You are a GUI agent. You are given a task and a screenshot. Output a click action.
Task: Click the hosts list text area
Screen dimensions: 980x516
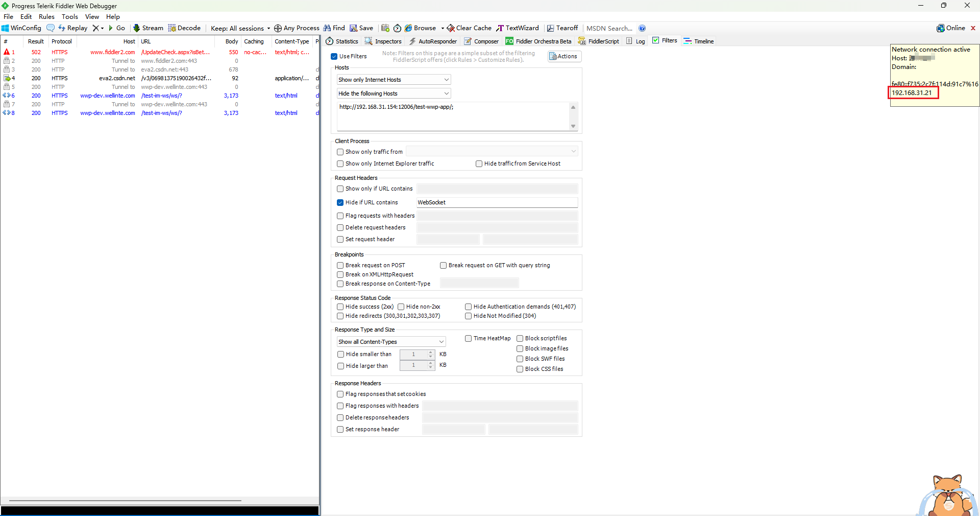(x=453, y=116)
